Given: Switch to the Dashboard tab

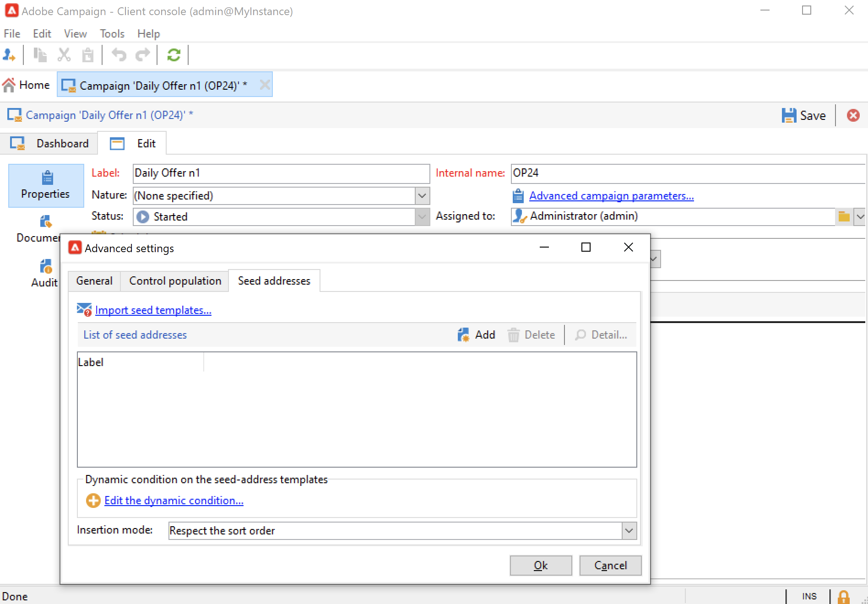Looking at the screenshot, I should [49, 144].
